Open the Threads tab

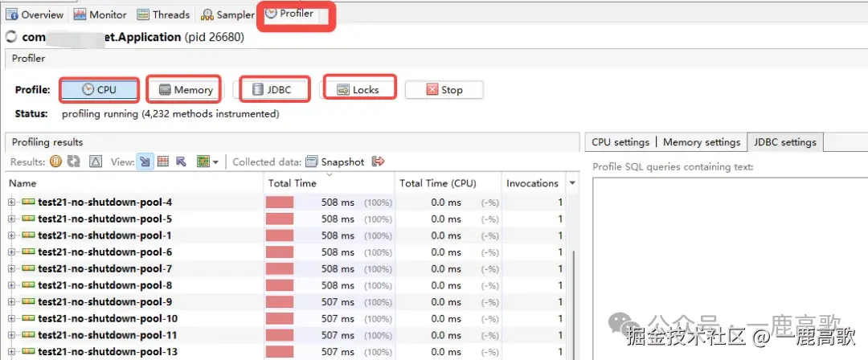coord(163,14)
